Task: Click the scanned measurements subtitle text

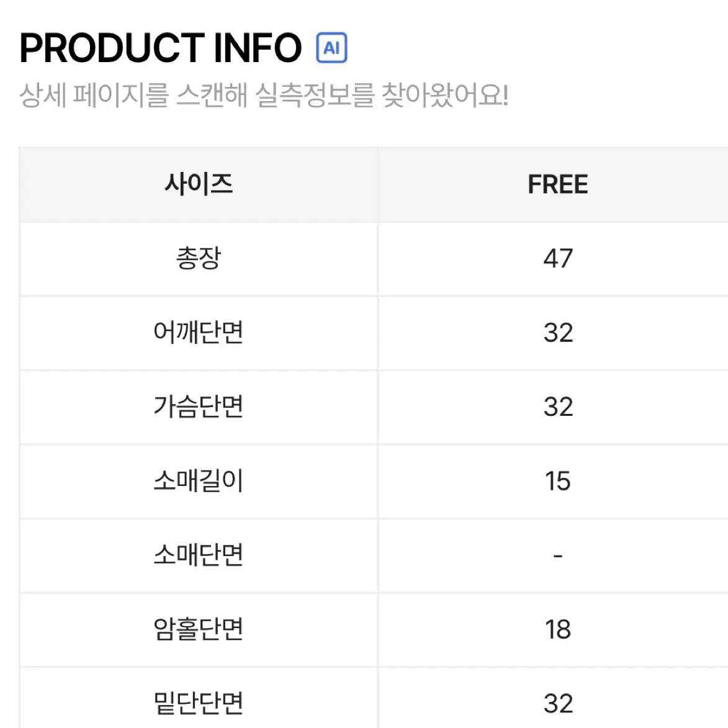Action: click(x=264, y=95)
